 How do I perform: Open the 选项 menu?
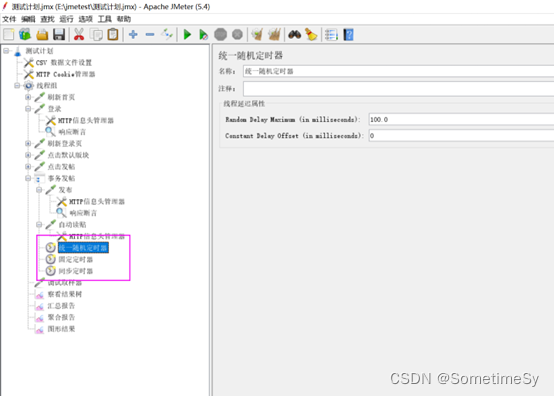[x=86, y=19]
